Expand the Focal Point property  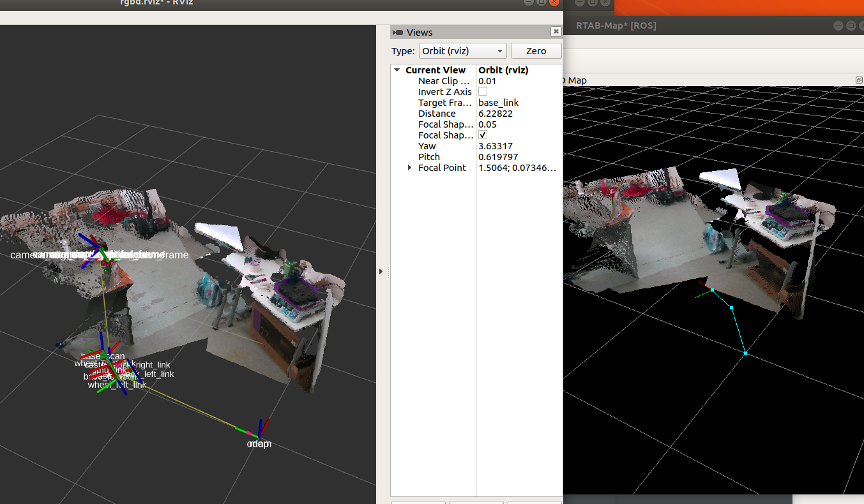(x=409, y=168)
